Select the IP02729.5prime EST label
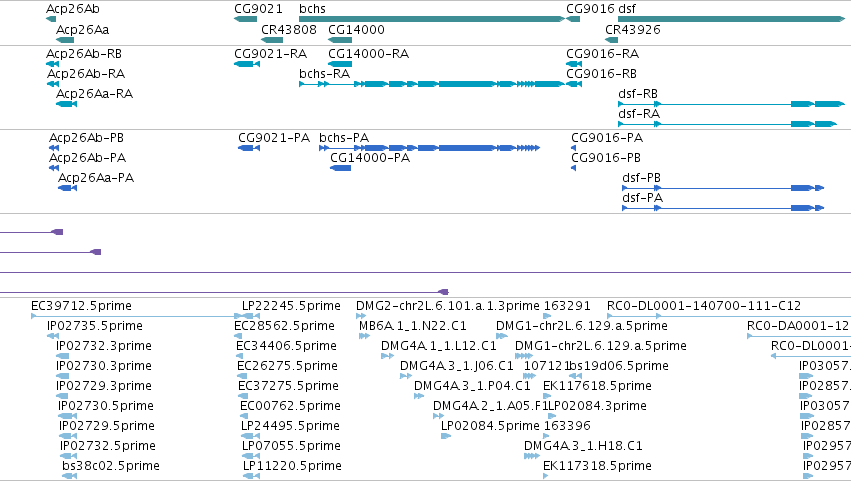851x481 pixels. (107, 426)
